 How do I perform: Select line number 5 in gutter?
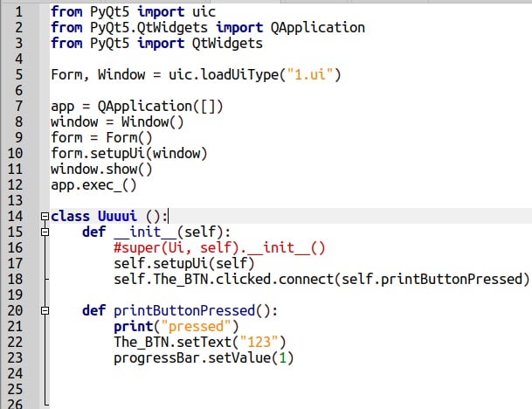(x=19, y=74)
